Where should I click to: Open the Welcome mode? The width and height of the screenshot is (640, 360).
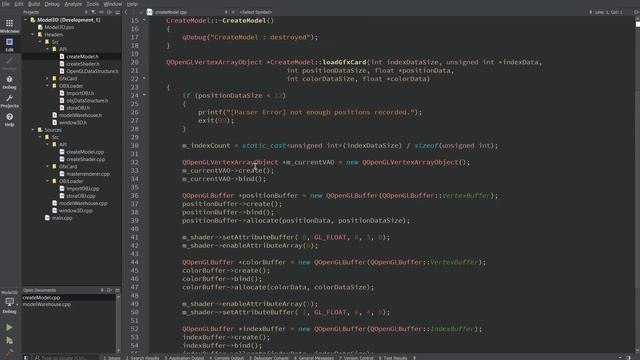pyautogui.click(x=9, y=26)
